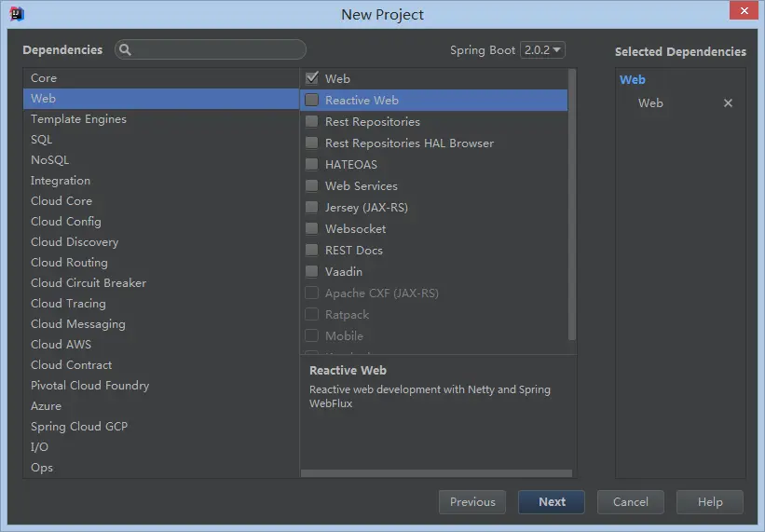Select the Reactive Web label in list
The height and width of the screenshot is (532, 765).
coord(362,100)
